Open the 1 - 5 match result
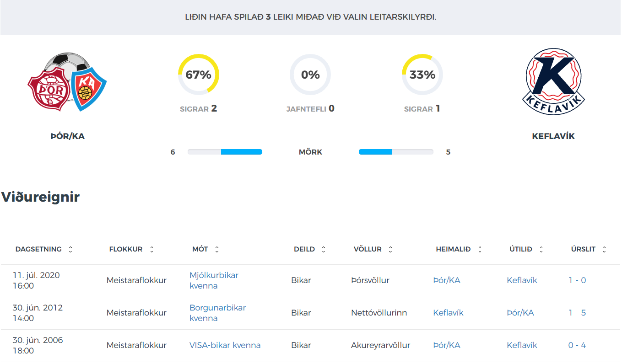 577,313
